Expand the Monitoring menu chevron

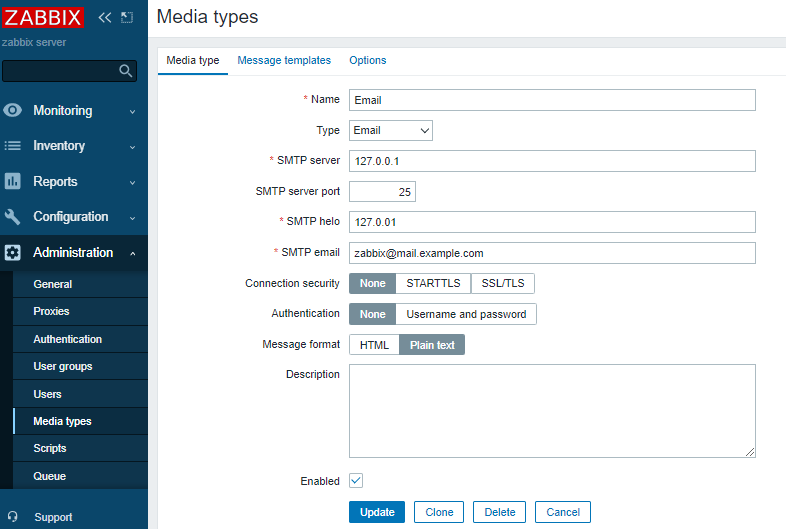(132, 111)
